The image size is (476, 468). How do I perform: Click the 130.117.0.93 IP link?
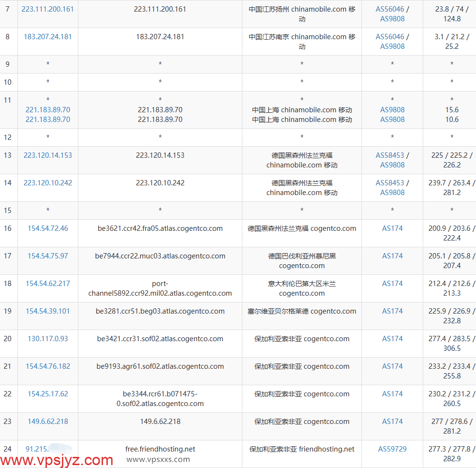(48, 339)
